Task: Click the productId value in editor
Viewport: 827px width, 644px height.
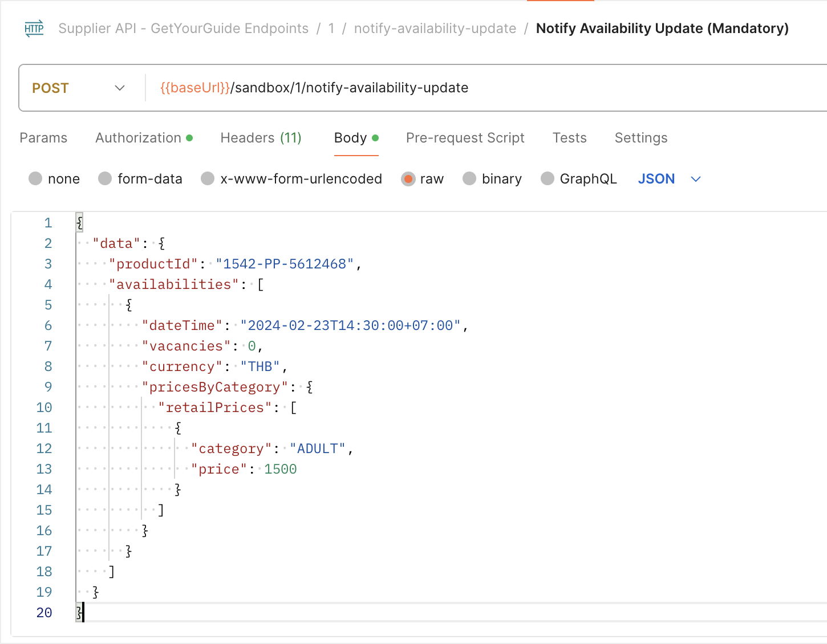Action: click(285, 264)
